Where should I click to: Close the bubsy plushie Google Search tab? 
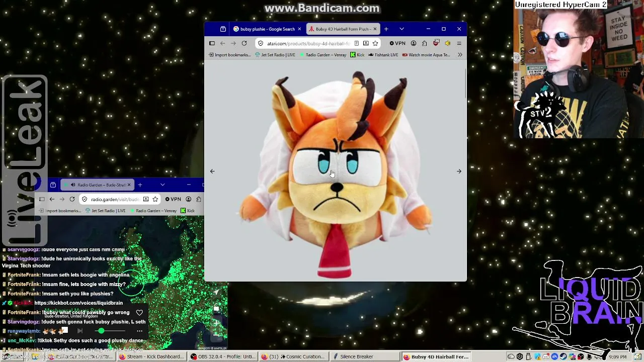299,29
